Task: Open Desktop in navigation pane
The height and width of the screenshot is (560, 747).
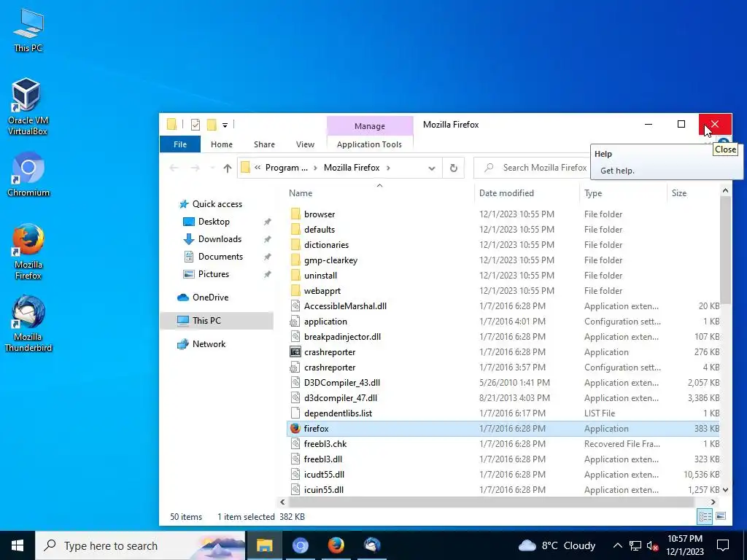Action: point(214,222)
